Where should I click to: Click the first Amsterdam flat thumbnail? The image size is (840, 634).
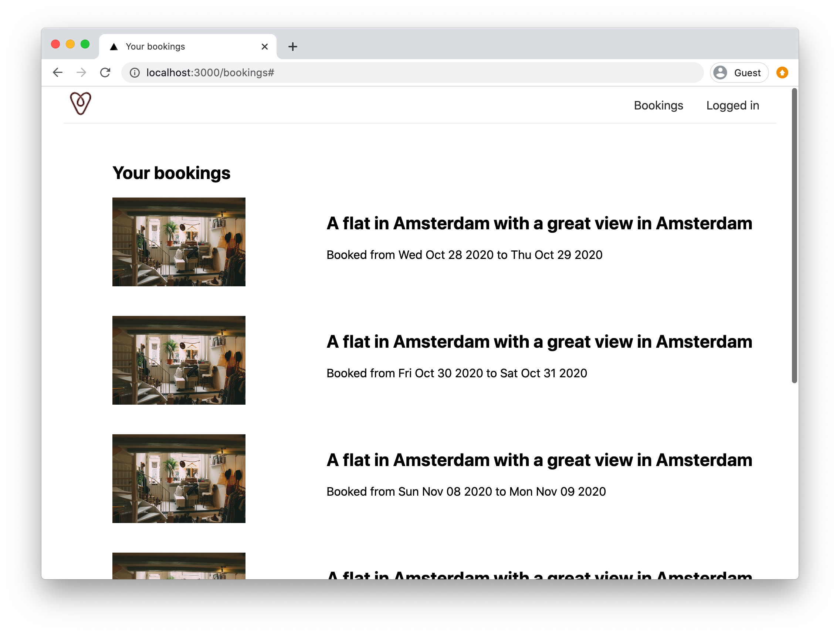[179, 242]
